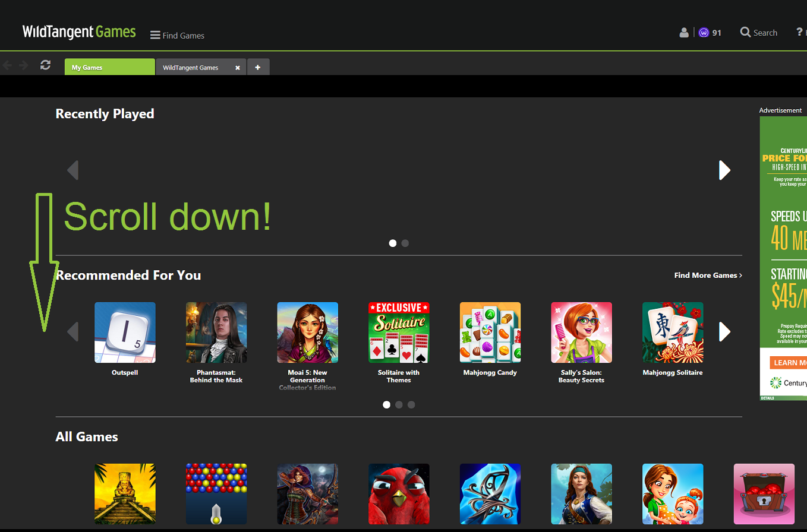Screen dimensions: 807x532
Task: Open the Outspell game tile
Action: tap(125, 332)
